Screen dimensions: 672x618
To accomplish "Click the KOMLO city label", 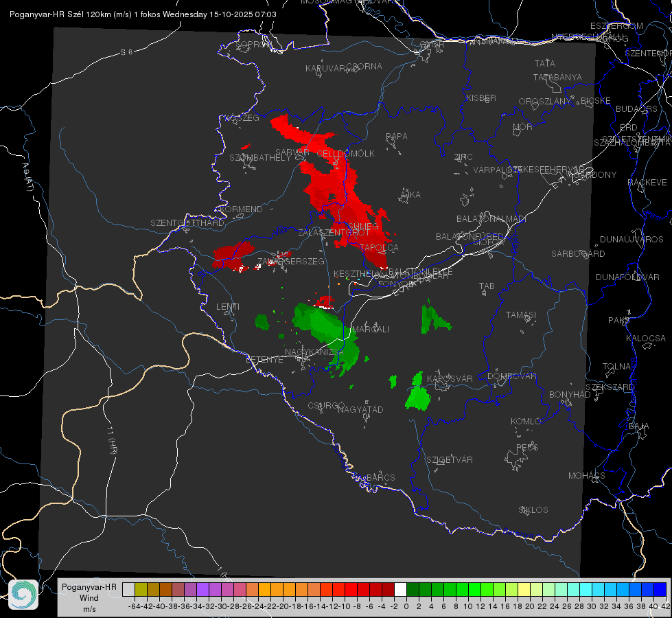I will pos(526,422).
